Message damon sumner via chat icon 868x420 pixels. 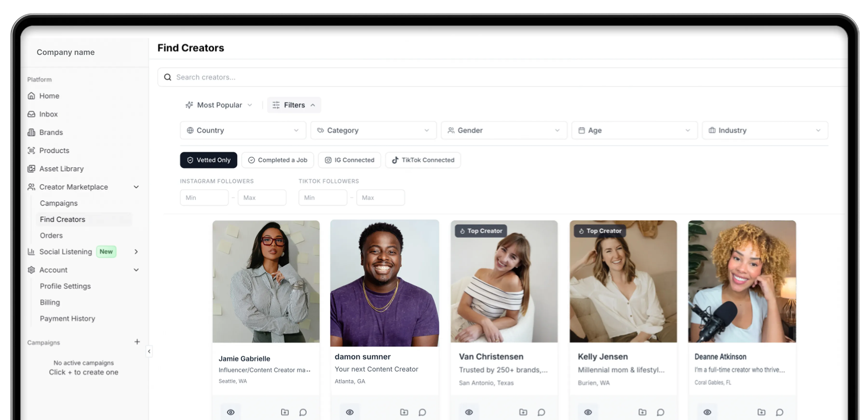[x=422, y=412]
